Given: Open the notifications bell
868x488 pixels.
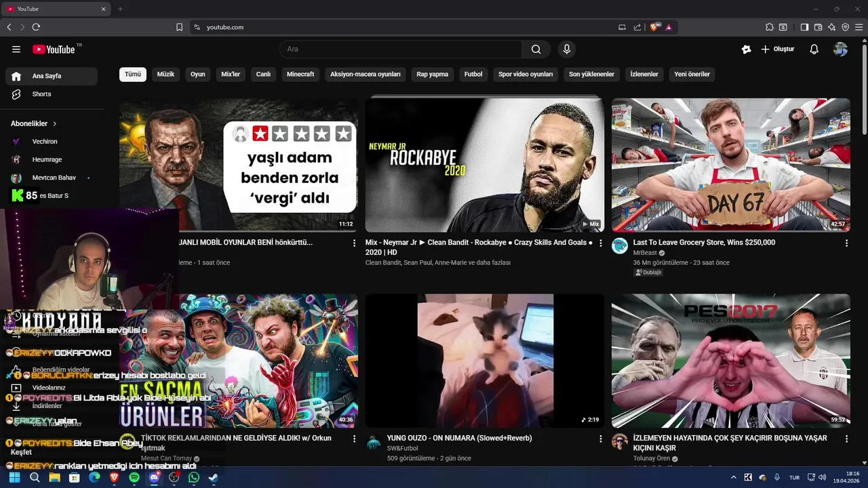Looking at the screenshot, I should pos(814,49).
